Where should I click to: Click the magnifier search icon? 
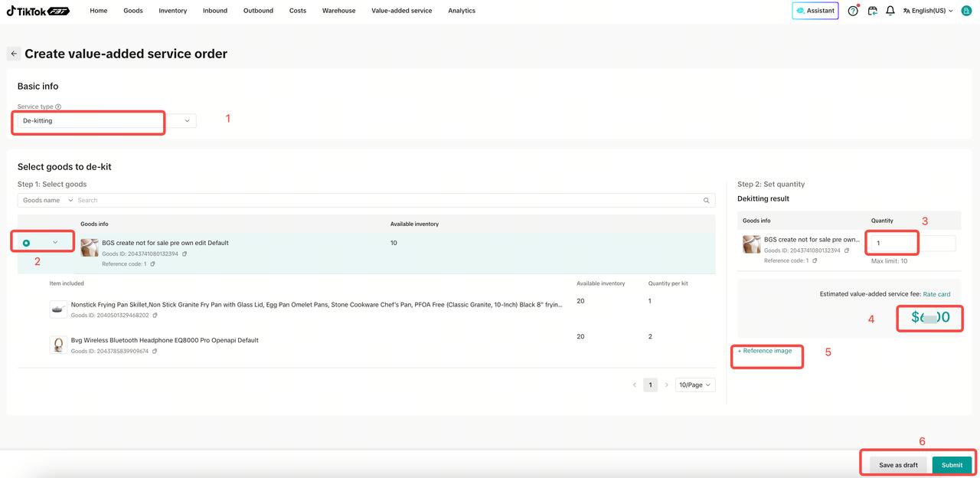click(x=707, y=201)
